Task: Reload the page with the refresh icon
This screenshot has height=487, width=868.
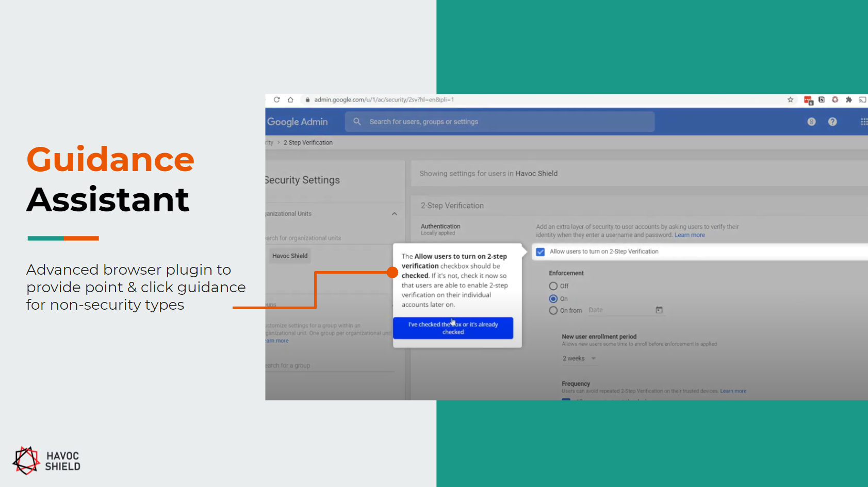Action: [x=277, y=99]
